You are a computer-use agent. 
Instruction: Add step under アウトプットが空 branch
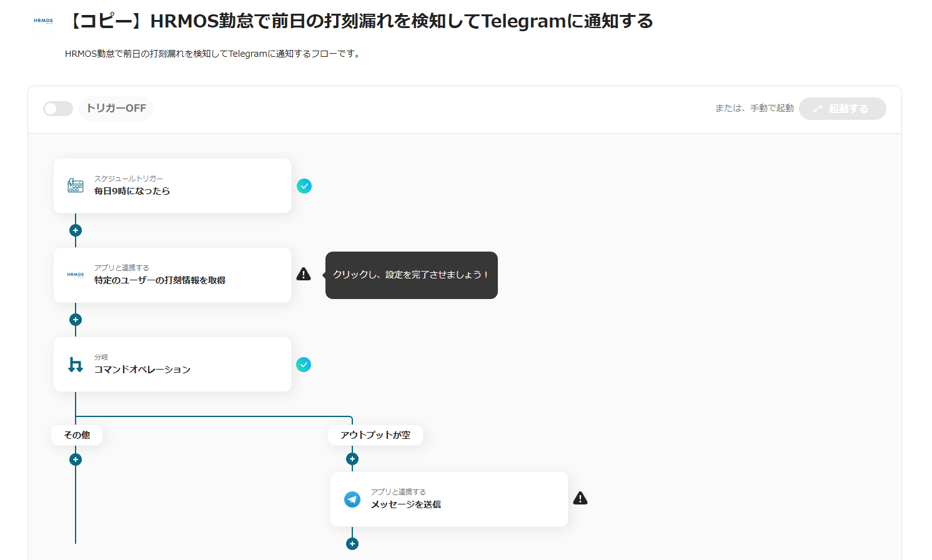(x=352, y=459)
